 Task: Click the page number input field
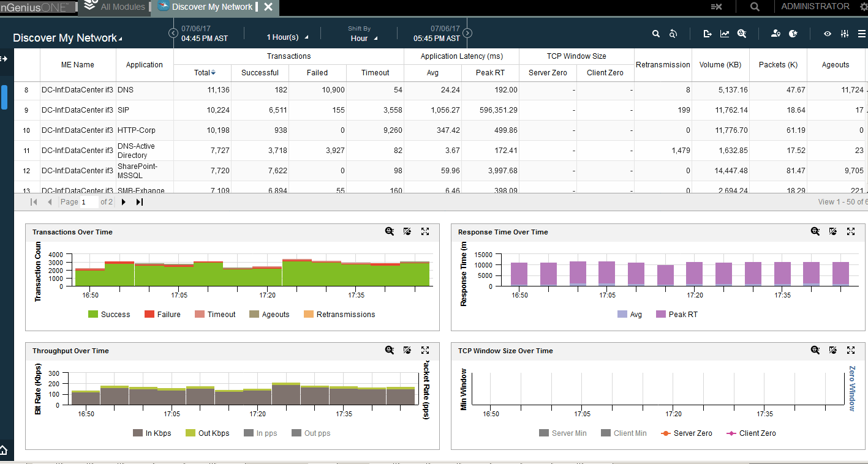pos(89,202)
